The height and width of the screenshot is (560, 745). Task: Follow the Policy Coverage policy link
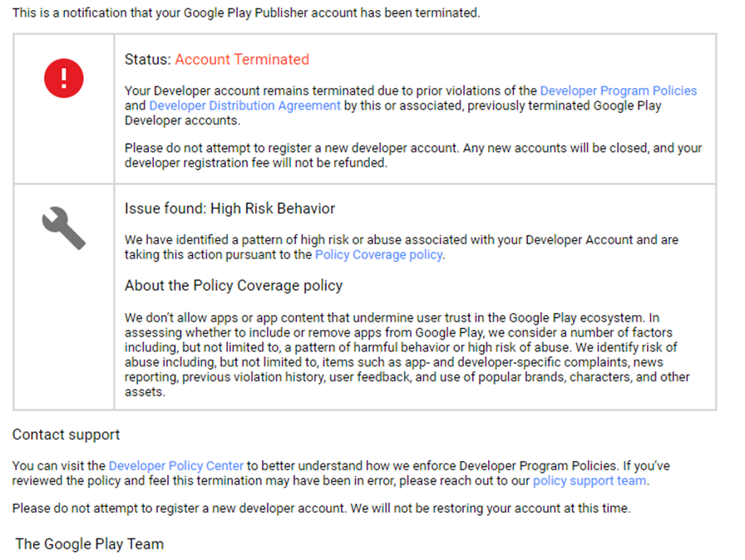click(378, 255)
